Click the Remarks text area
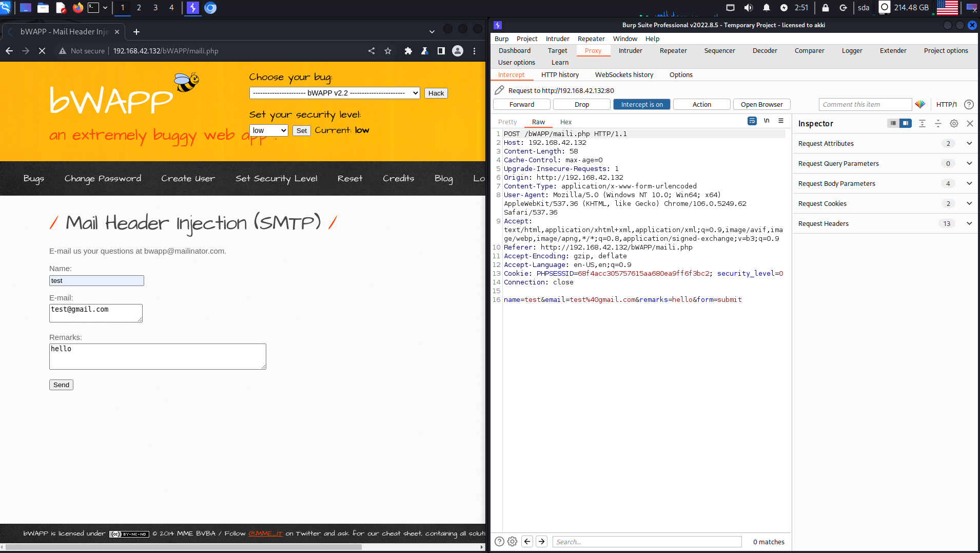Image resolution: width=980 pixels, height=553 pixels. point(158,356)
